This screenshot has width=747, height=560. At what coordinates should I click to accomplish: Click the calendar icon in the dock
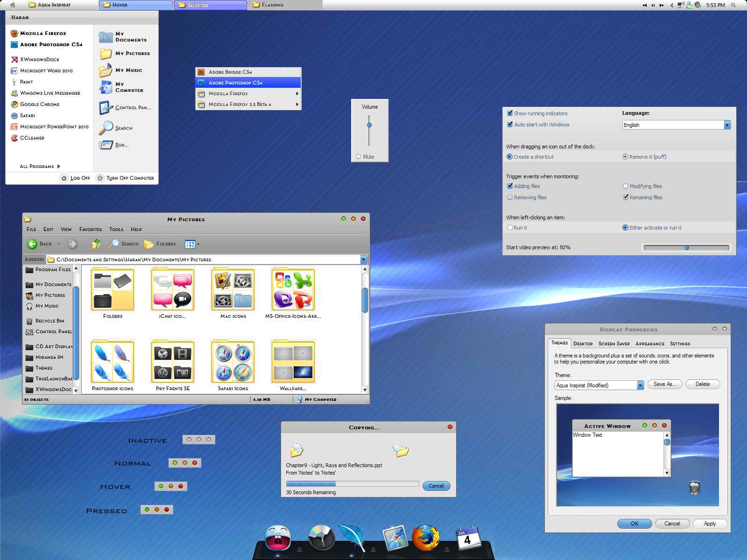pos(468,538)
